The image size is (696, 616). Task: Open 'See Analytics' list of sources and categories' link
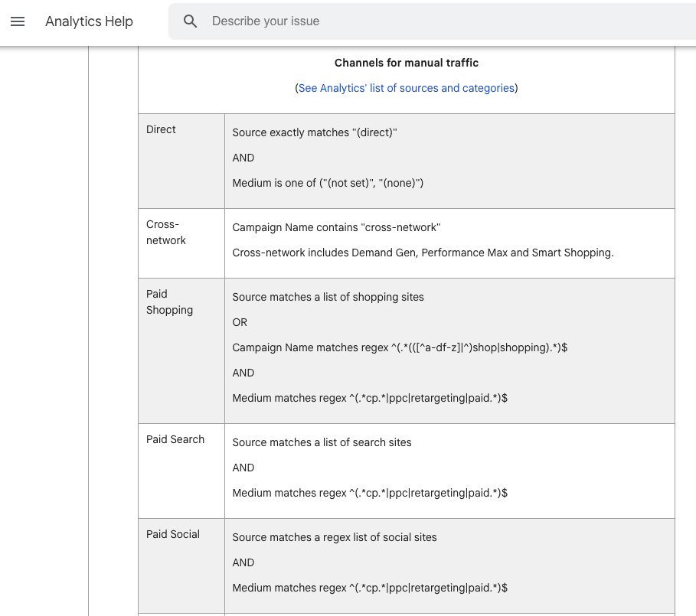point(406,88)
